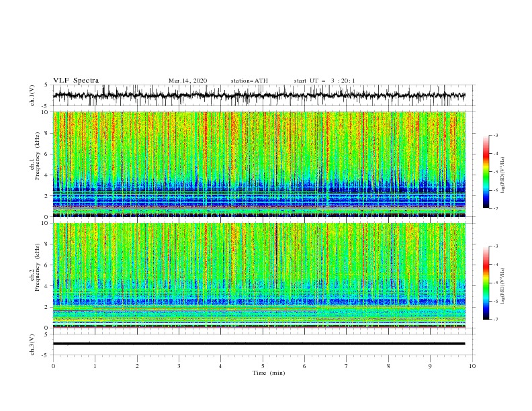The height and width of the screenshot is (411, 532).
Task: Click the "ch.3(V)" axis label
Action: (x=32, y=345)
